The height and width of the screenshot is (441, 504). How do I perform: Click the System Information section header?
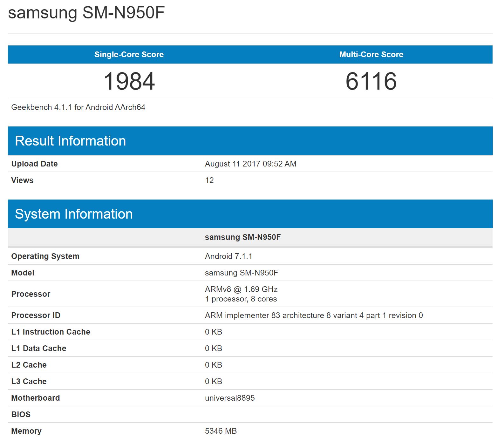pos(250,214)
